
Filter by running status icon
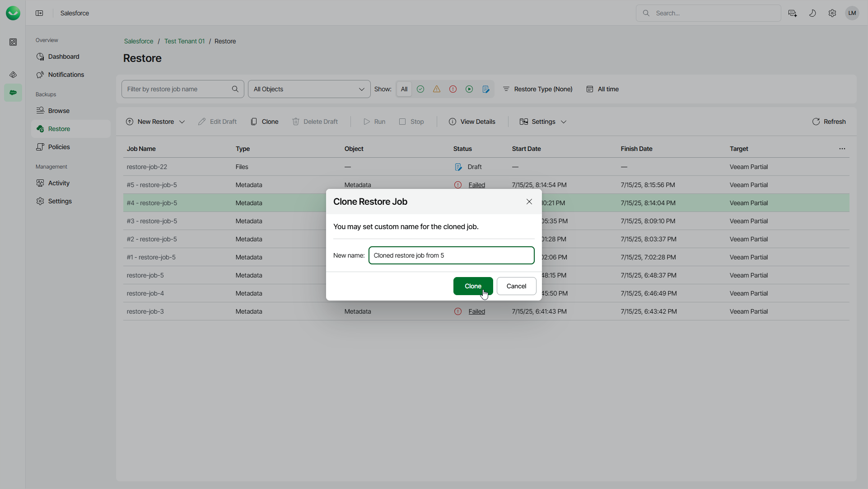[x=469, y=89]
